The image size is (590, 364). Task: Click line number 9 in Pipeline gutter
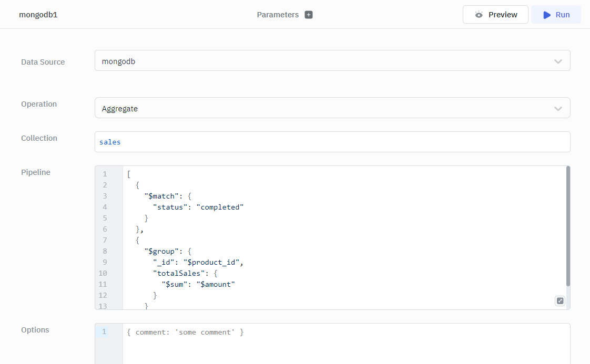pos(105,262)
